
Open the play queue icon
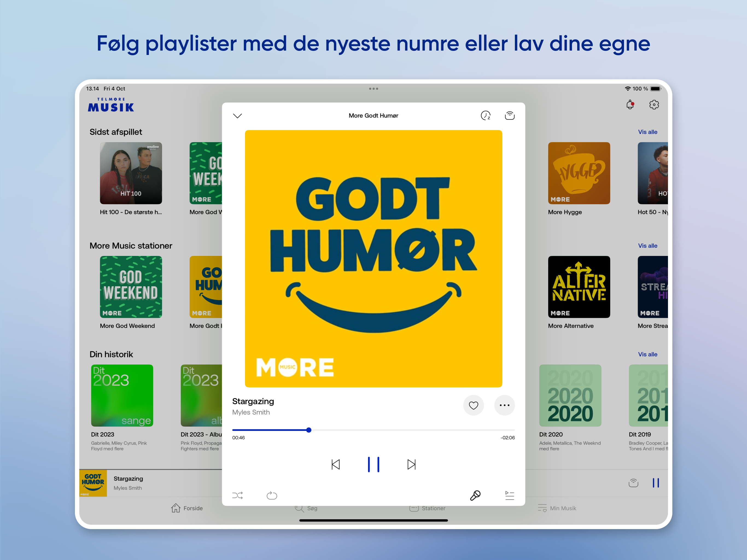[x=509, y=495]
